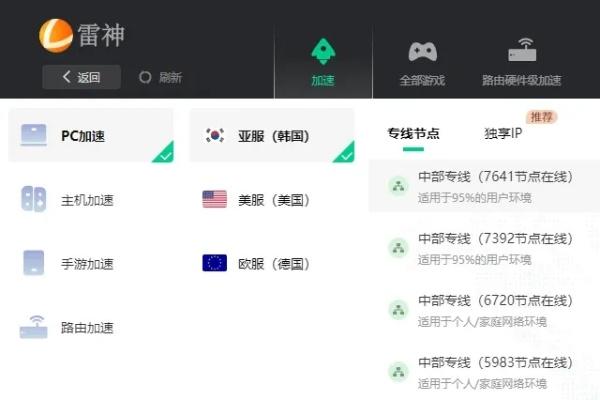Choose the 美服（美国）server
The width and height of the screenshot is (600, 400).
[272, 199]
